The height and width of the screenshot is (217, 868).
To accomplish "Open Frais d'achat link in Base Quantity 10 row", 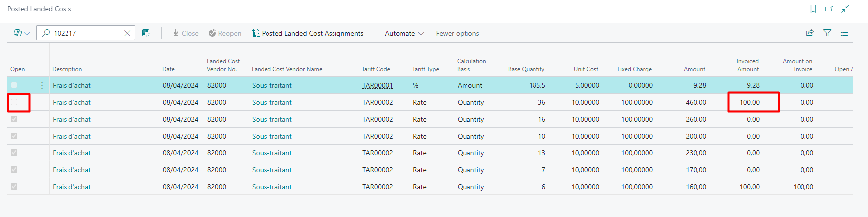I will [x=71, y=136].
